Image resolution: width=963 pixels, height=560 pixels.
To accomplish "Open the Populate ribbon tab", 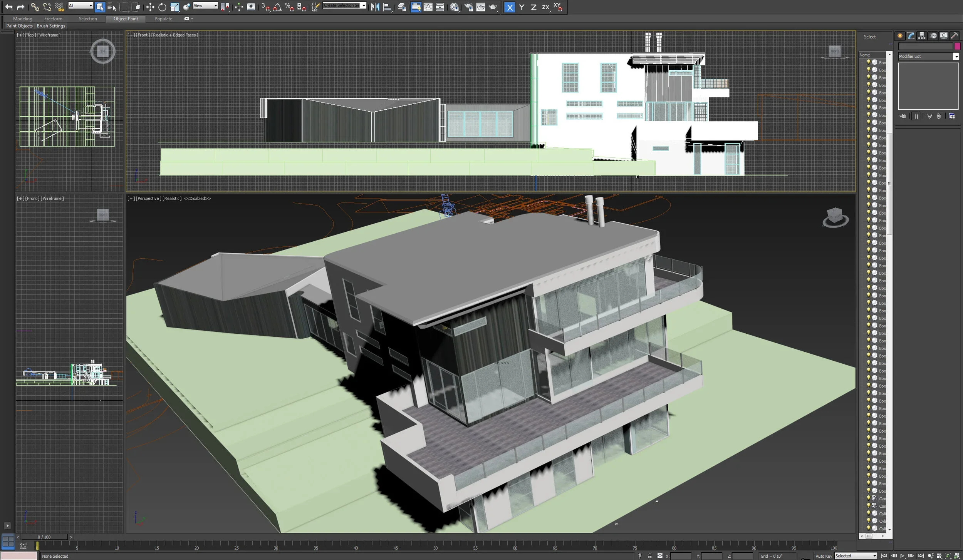I will [x=163, y=18].
